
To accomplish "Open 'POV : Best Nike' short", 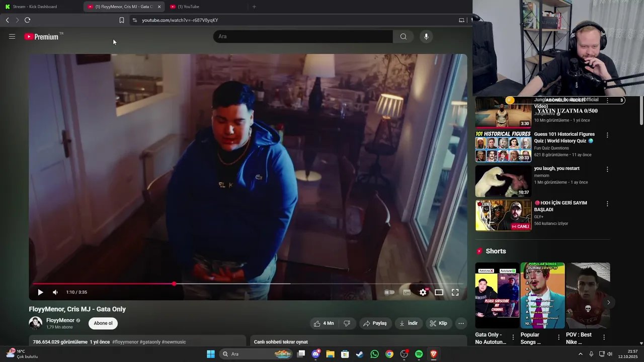I will [588, 295].
